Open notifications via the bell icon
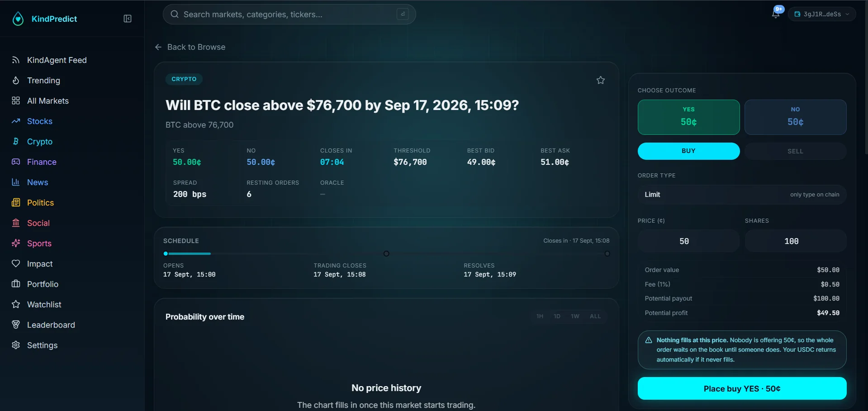Image resolution: width=868 pixels, height=411 pixels. click(x=776, y=14)
